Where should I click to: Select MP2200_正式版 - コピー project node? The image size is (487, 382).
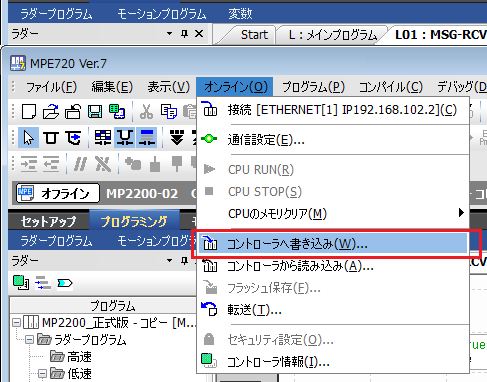[x=119, y=322]
